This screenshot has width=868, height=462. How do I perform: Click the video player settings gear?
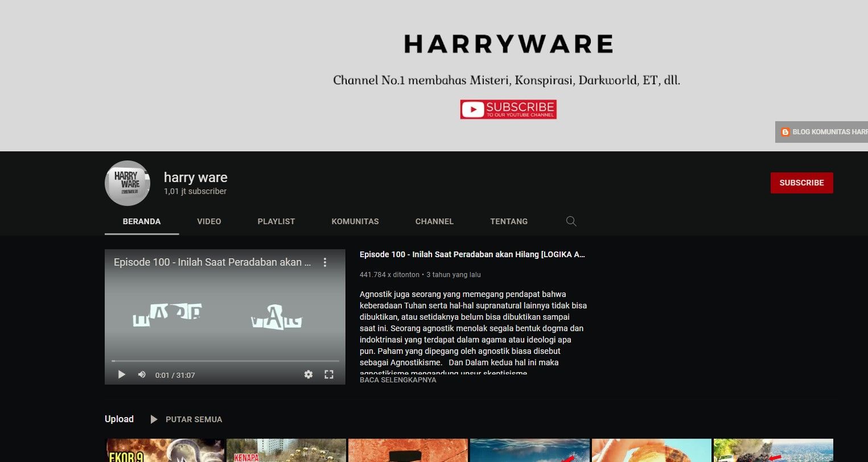pos(308,374)
